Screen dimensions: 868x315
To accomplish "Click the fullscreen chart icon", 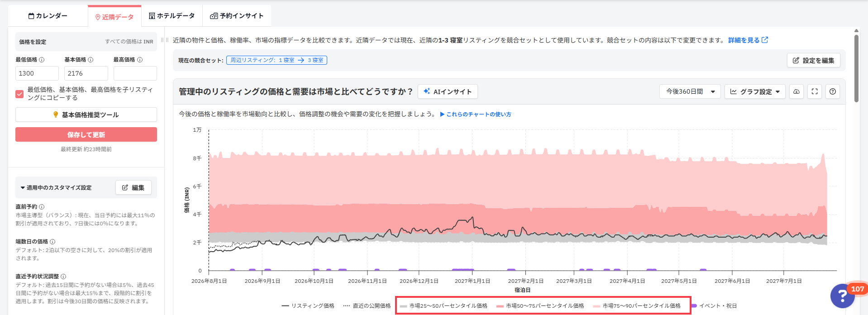I will [x=815, y=91].
